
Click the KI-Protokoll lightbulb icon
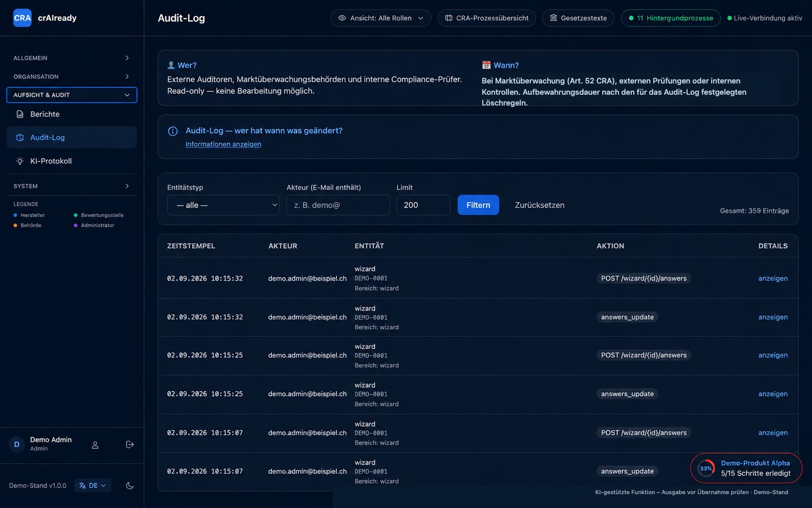tap(20, 161)
